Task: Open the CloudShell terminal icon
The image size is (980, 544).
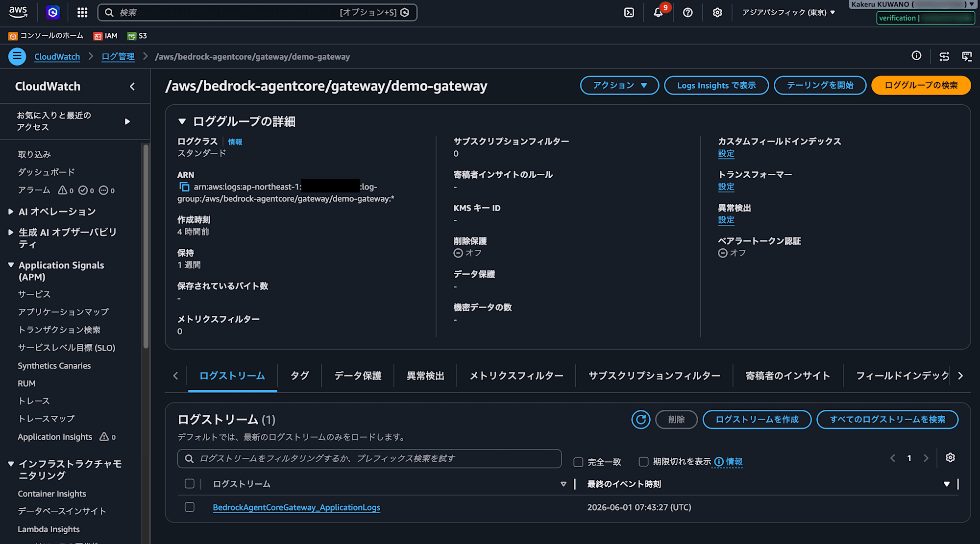Action: (629, 12)
